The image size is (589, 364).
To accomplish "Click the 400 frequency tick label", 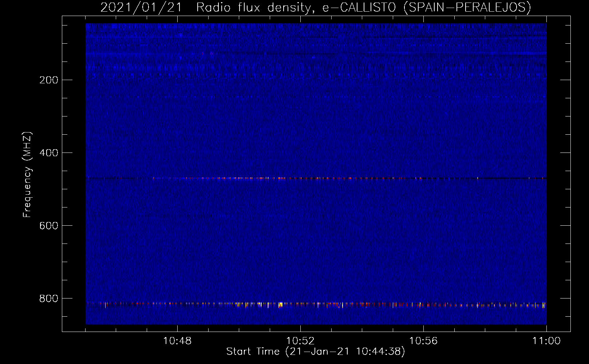I will (49, 153).
